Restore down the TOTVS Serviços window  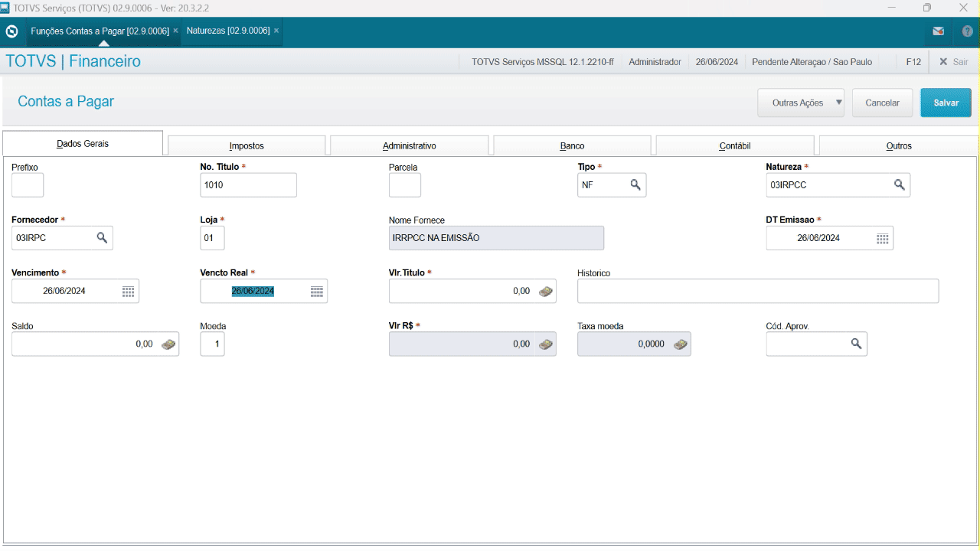927,8
